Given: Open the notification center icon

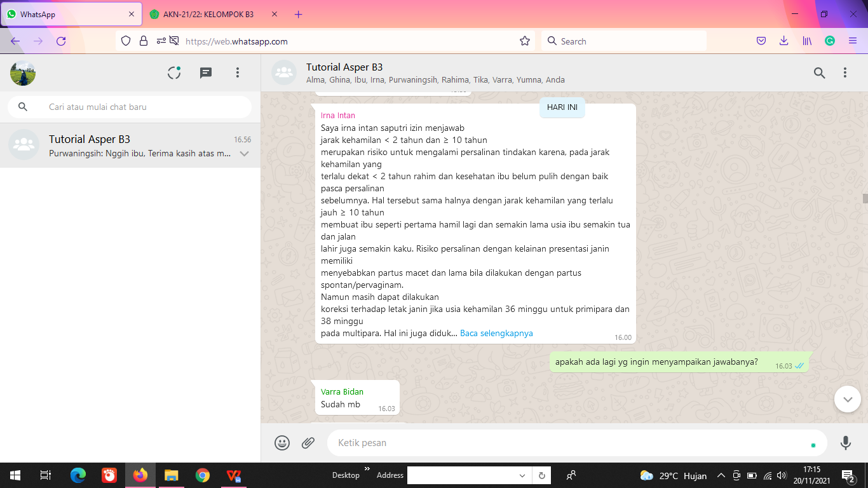Looking at the screenshot, I should coord(848,475).
